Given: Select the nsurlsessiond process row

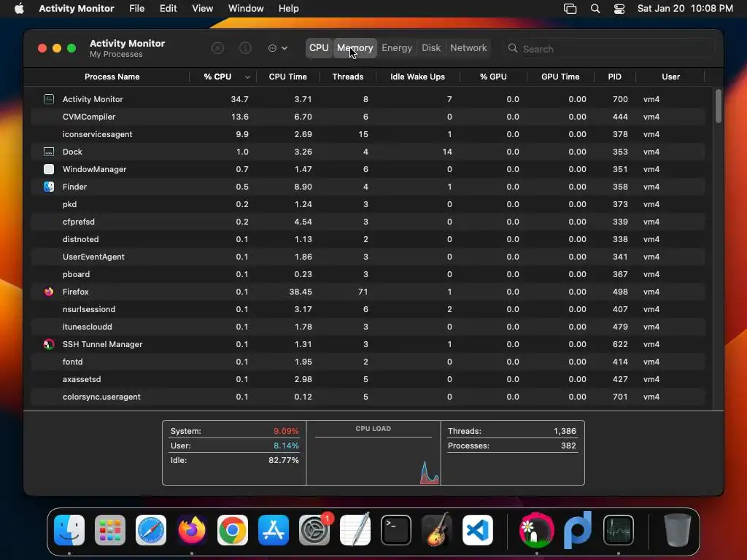Looking at the screenshot, I should coord(368,309).
